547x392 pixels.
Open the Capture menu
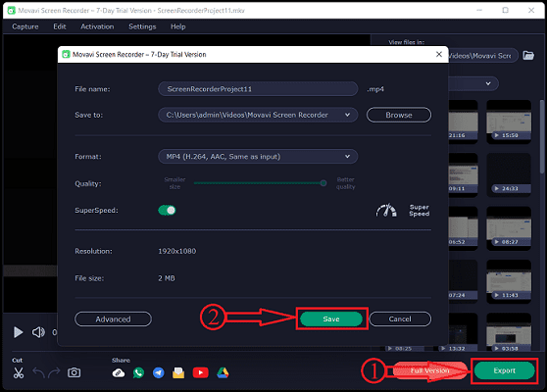[x=25, y=26]
